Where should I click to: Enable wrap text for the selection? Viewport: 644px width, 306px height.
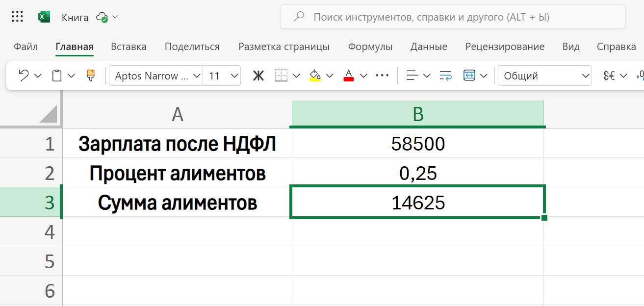click(x=444, y=75)
